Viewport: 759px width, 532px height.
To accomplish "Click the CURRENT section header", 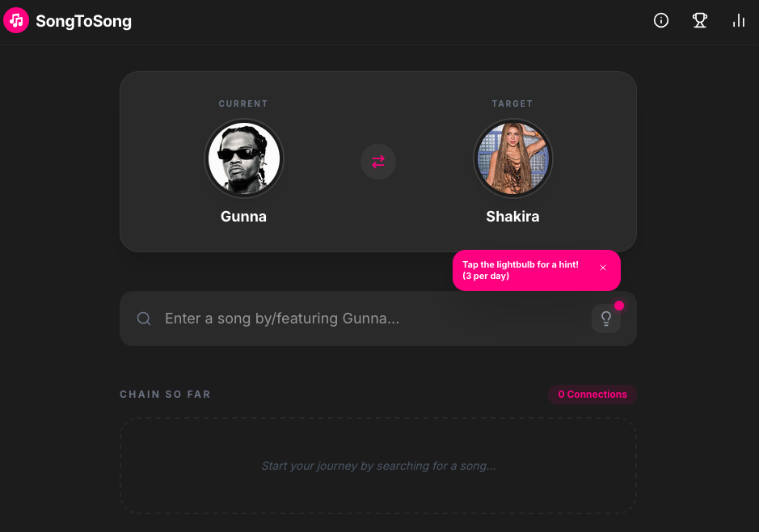I will tap(243, 103).
